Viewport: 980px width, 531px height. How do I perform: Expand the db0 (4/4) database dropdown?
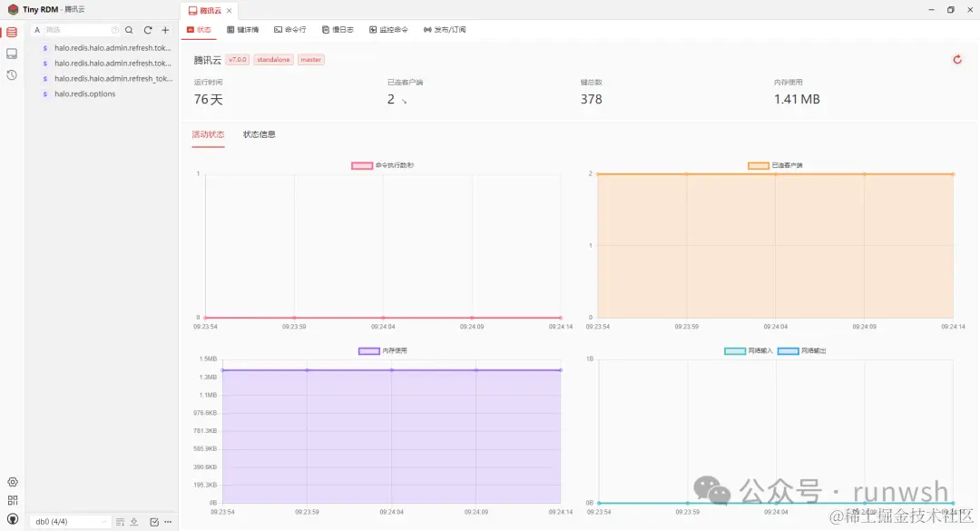[x=70, y=522]
